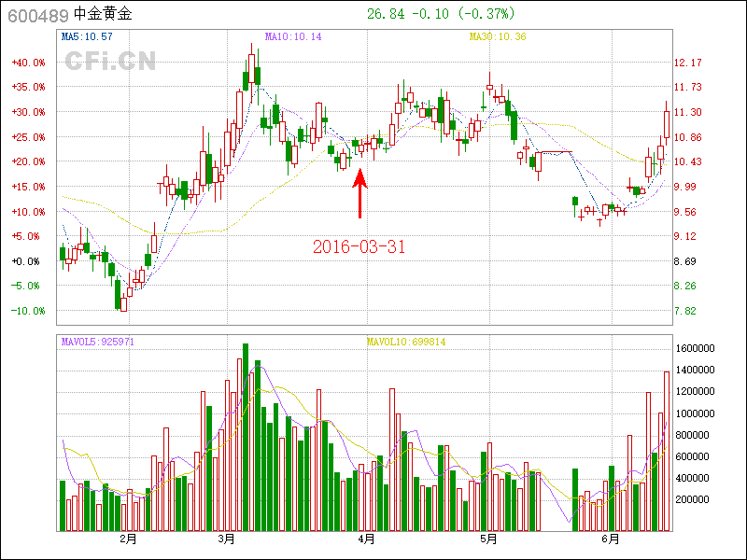Click the +0.0% percent axis label
This screenshot has width=747, height=560.
coord(26,261)
